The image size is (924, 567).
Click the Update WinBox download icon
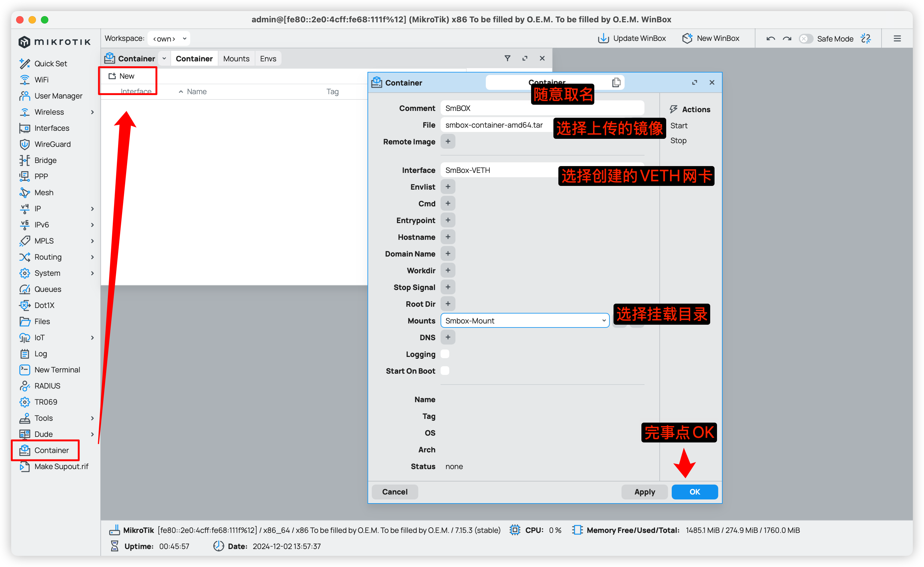(603, 38)
